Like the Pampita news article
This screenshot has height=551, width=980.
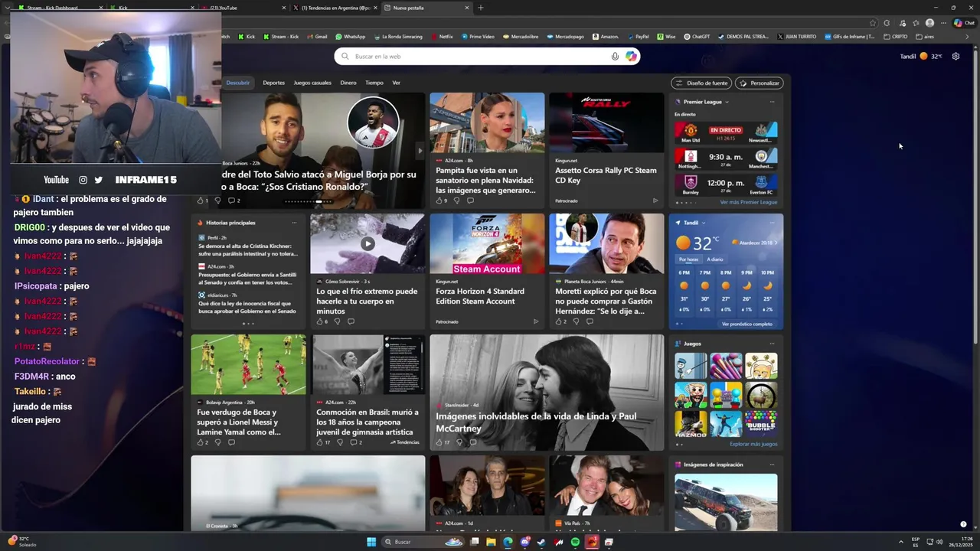(439, 201)
